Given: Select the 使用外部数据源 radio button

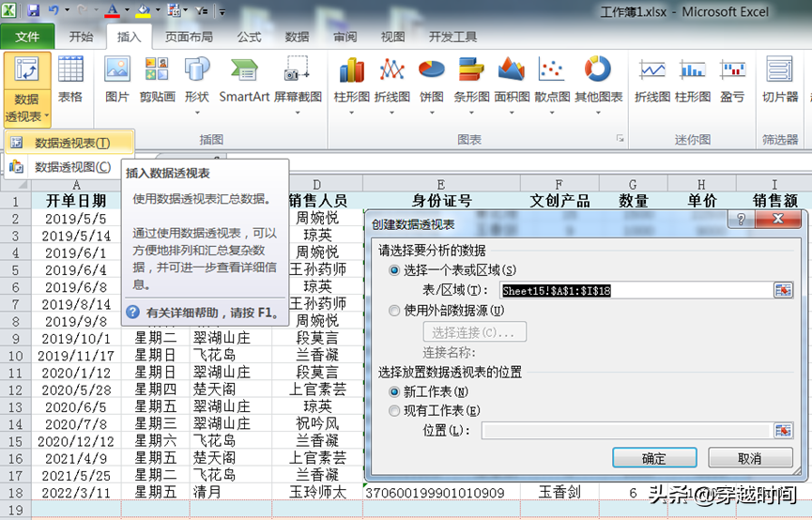Looking at the screenshot, I should coord(394,311).
